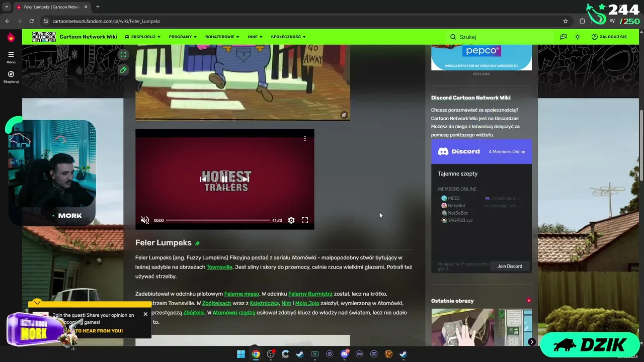The width and height of the screenshot is (644, 362).
Task: Open Chrome from the taskbar
Action: [256, 354]
